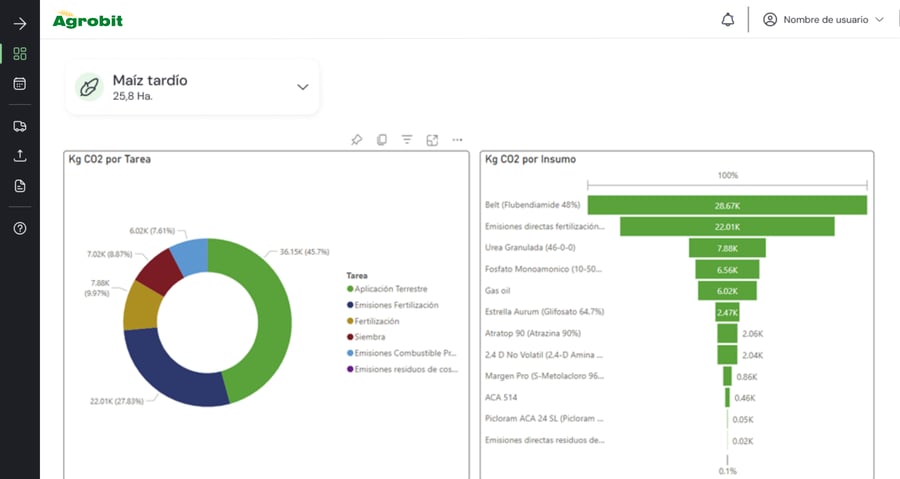Copy the visual with the copy icon
Viewport: 900px width, 479px height.
[x=382, y=140]
